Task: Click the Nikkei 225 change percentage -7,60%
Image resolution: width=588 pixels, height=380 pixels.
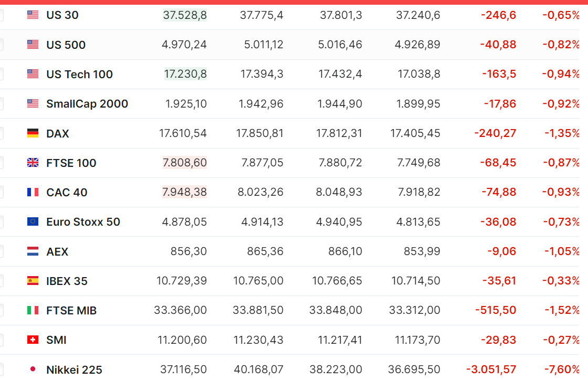Action: [x=561, y=370]
